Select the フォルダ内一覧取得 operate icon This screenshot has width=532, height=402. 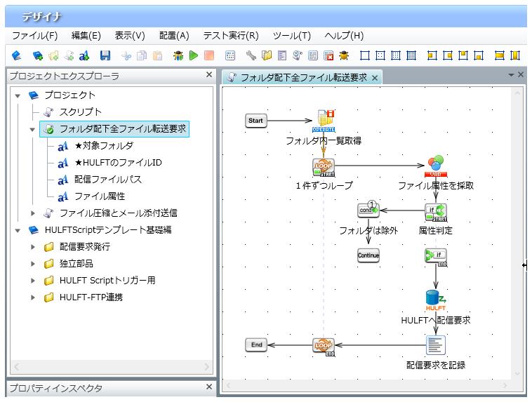[x=324, y=121]
